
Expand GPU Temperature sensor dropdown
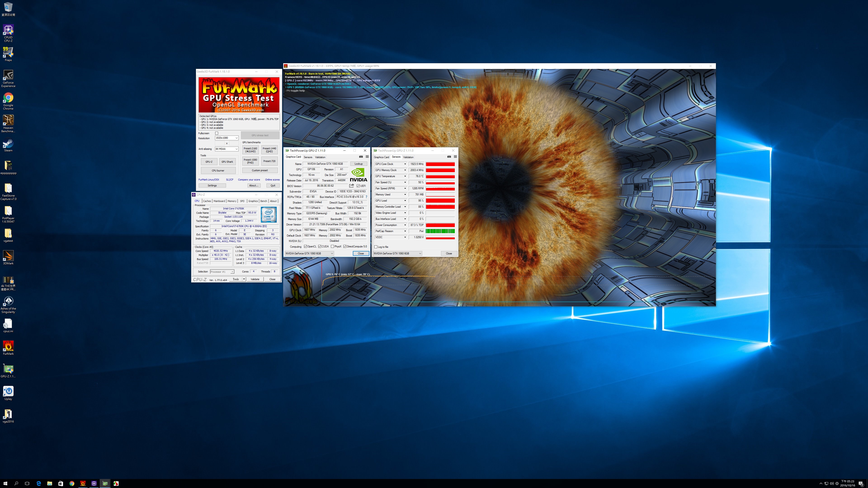(405, 176)
